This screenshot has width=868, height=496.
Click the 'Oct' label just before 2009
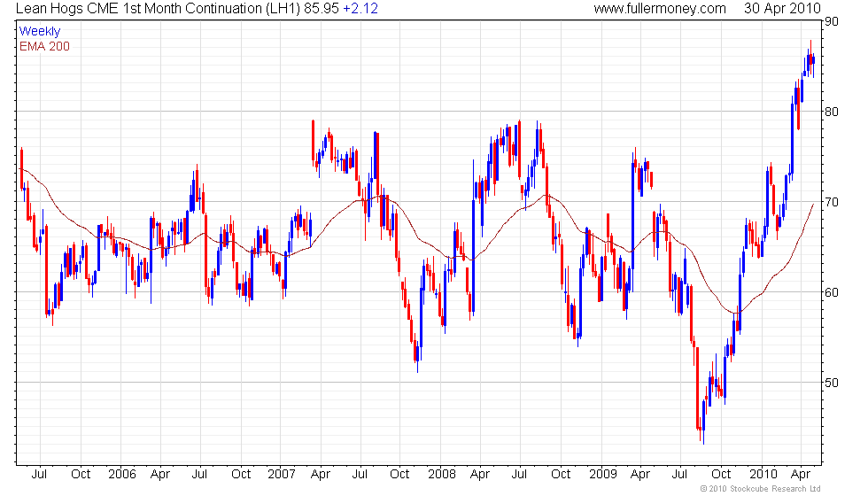pos(561,475)
